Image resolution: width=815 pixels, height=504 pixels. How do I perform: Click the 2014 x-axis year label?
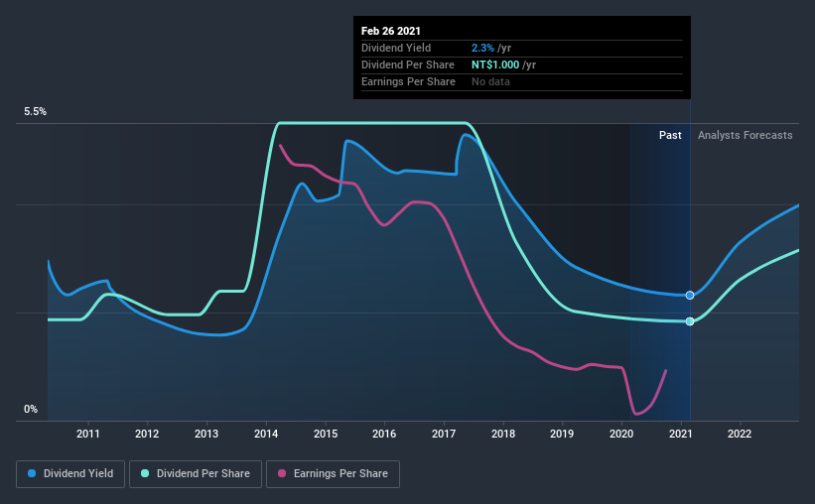pos(266,434)
